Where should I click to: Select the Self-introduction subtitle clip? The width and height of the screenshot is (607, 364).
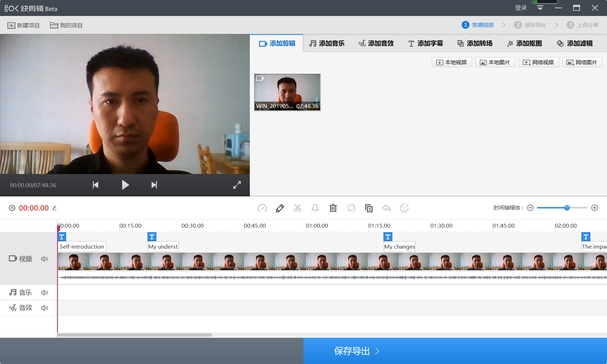point(82,247)
